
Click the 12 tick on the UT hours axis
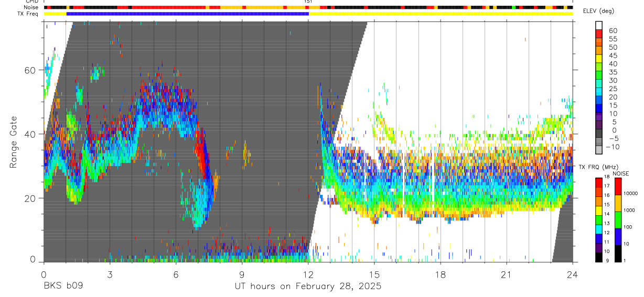(308, 274)
